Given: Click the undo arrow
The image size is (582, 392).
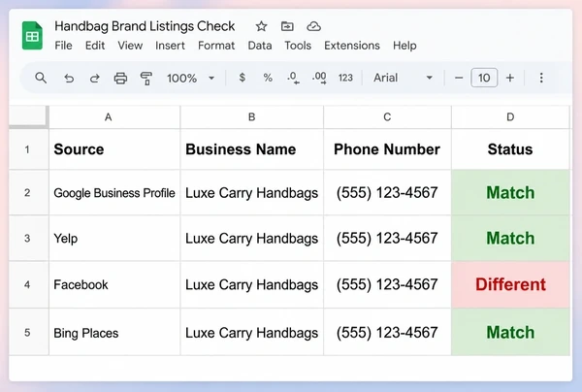Looking at the screenshot, I should point(69,78).
